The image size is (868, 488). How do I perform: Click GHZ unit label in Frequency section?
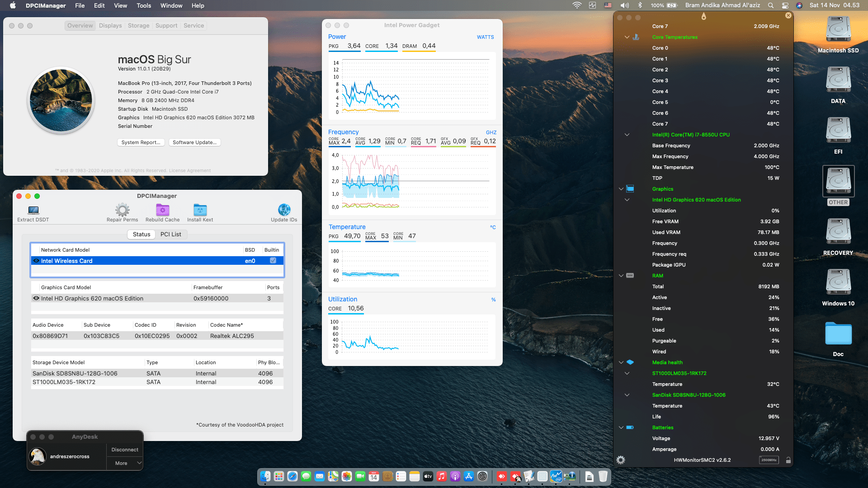[491, 132]
